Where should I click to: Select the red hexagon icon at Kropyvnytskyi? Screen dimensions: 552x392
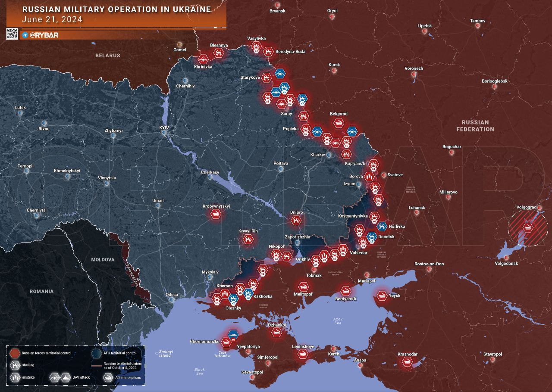coord(216,214)
